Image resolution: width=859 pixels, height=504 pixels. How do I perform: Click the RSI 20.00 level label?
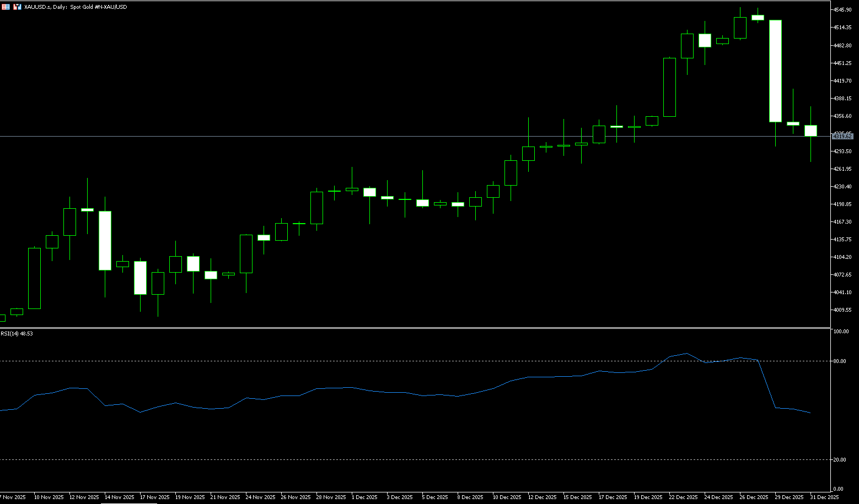pos(840,460)
